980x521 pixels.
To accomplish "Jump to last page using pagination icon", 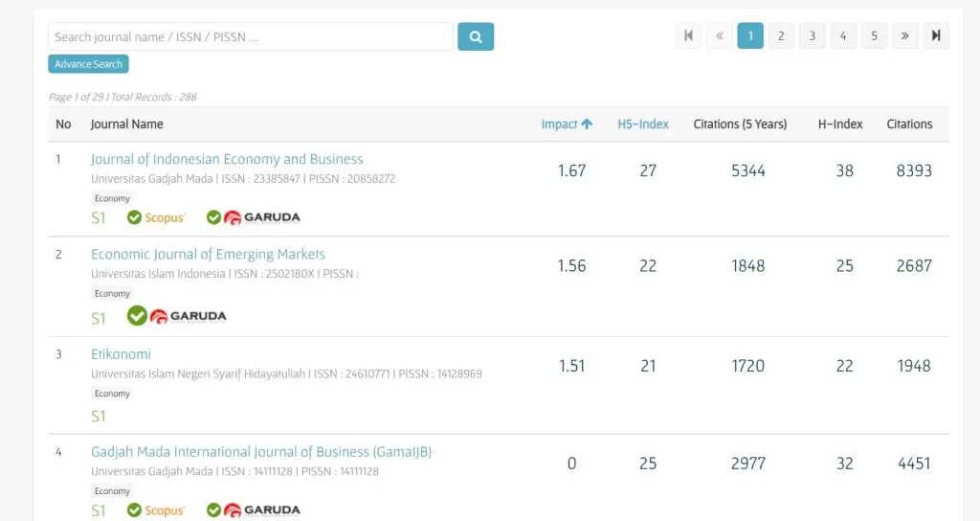I will (x=936, y=36).
